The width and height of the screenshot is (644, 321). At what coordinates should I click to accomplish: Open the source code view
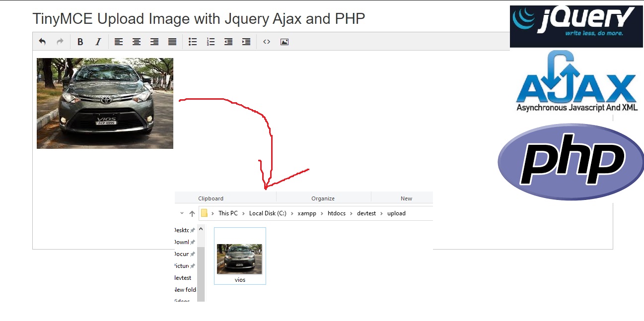coord(267,42)
